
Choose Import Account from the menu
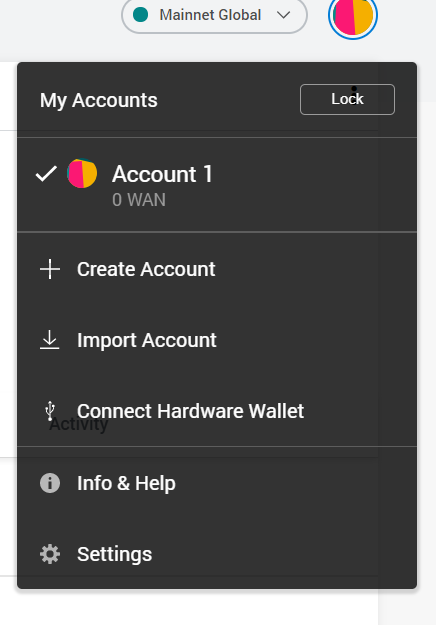point(217,340)
